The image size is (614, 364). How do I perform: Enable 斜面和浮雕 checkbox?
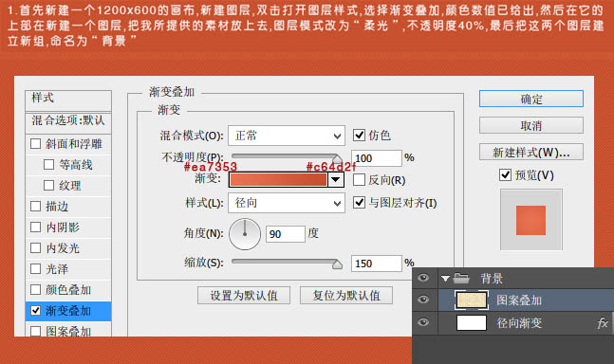[x=36, y=144]
